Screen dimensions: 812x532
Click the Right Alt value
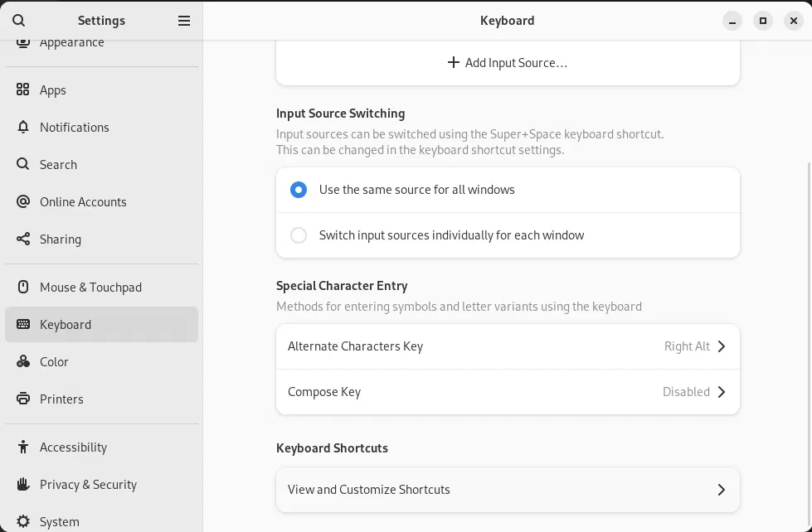[687, 346]
